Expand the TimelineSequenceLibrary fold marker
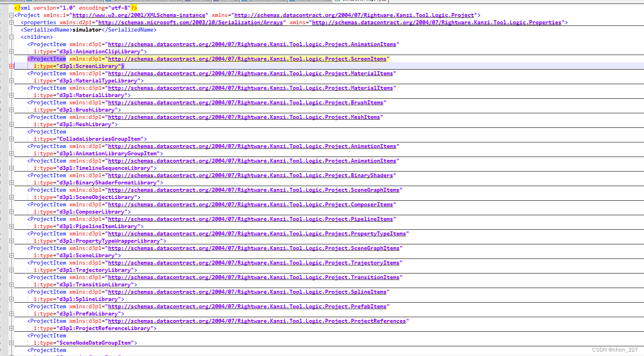Viewport: 644px width, 356px height. [11, 168]
